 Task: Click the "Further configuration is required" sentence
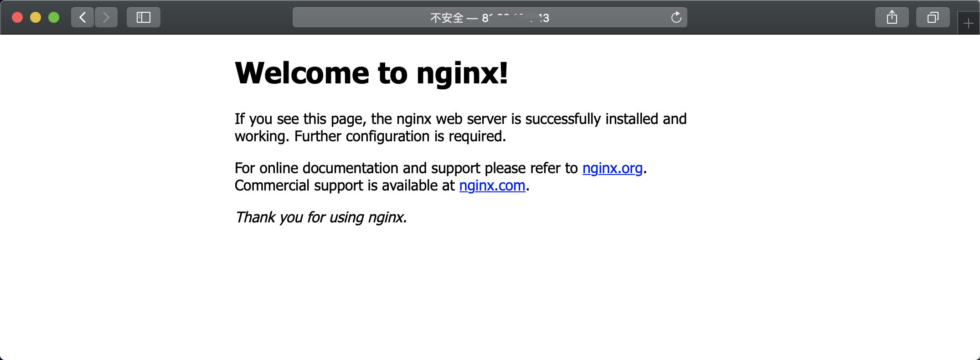pyautogui.click(x=400, y=136)
